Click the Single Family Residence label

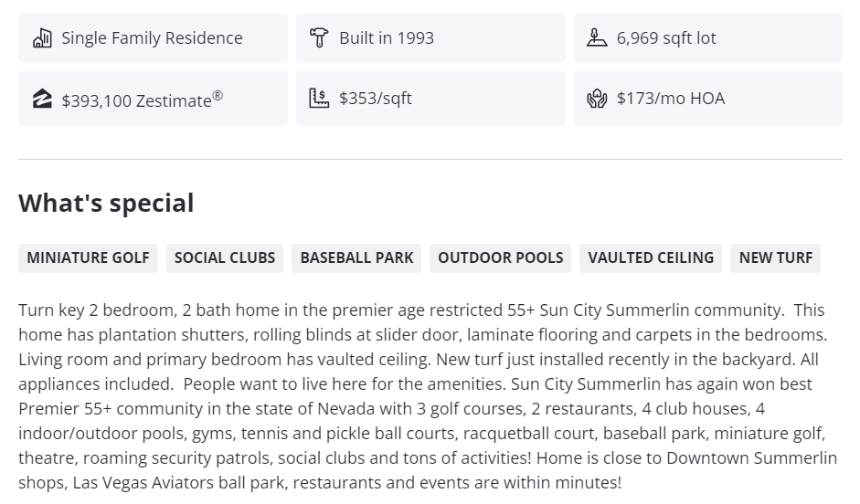pos(152,38)
